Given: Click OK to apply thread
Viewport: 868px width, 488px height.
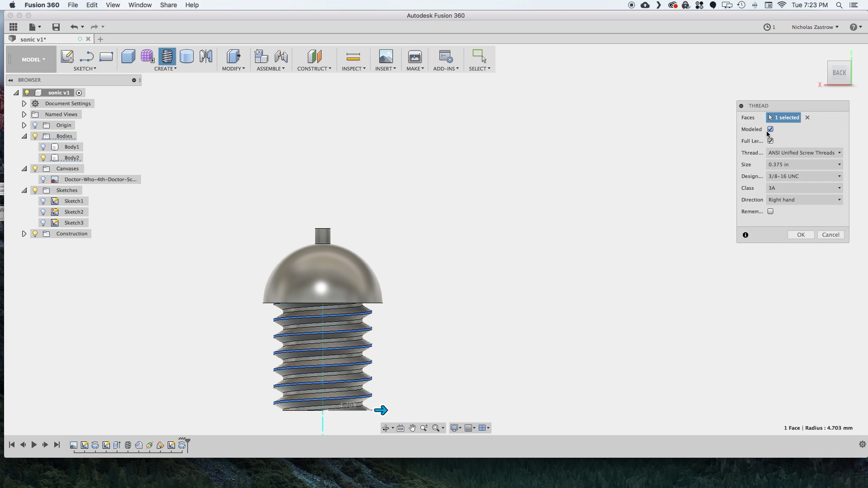Looking at the screenshot, I should pyautogui.click(x=801, y=234).
